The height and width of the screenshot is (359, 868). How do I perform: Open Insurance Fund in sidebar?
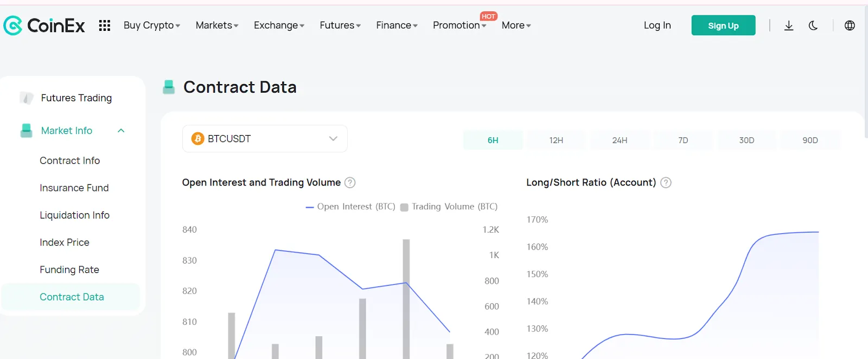74,188
